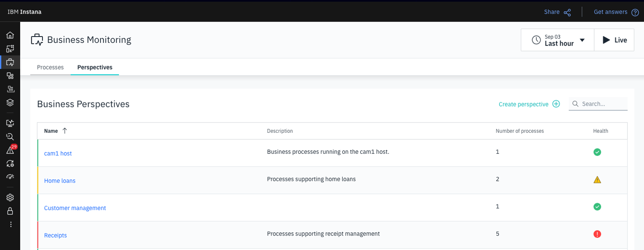Open the Home loans perspective
The image size is (644, 250).
click(60, 180)
